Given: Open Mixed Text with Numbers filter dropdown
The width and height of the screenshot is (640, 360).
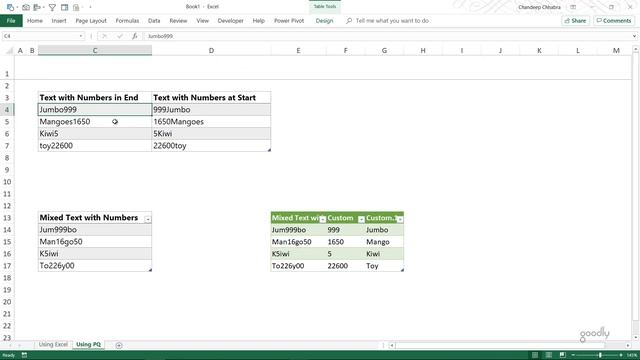Looking at the screenshot, I should coord(148,219).
